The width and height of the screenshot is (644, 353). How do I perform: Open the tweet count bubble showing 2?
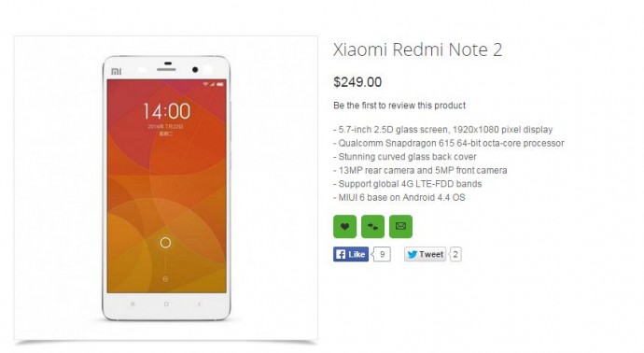coord(455,254)
